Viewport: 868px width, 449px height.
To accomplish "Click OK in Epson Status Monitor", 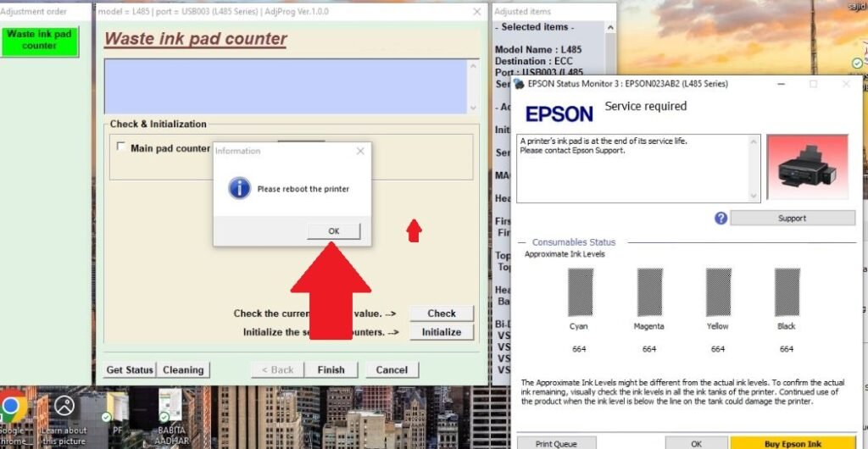I will click(697, 443).
